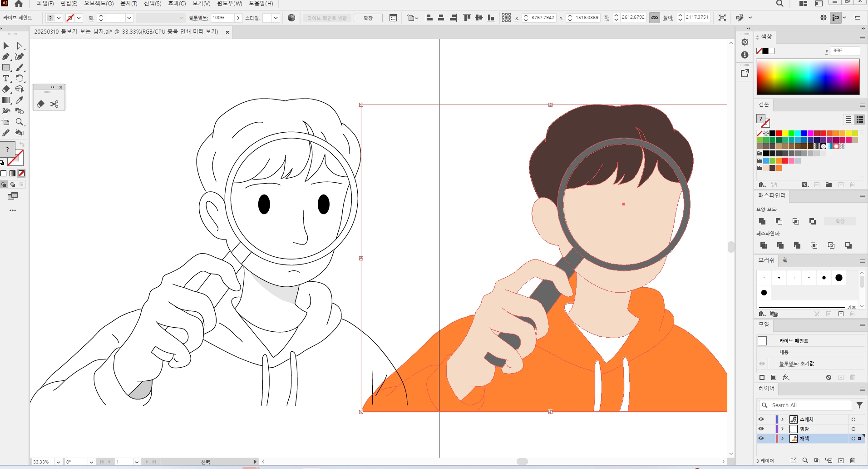
Task: Click the Eraser icon in floating panel
Action: pyautogui.click(x=40, y=104)
